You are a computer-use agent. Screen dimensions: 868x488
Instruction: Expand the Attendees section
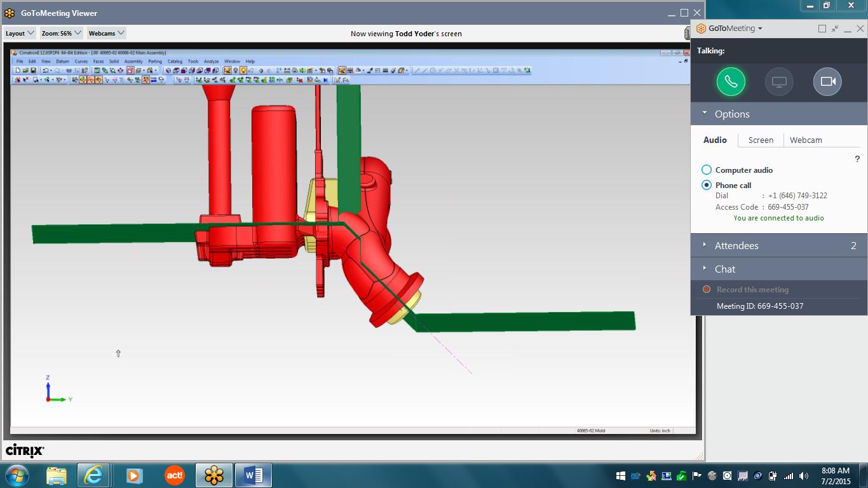[705, 245]
